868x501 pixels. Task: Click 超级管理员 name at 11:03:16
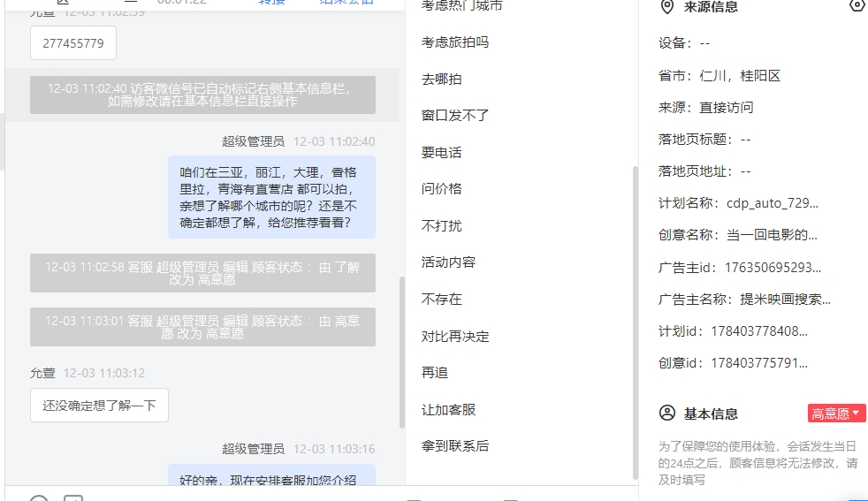click(253, 449)
